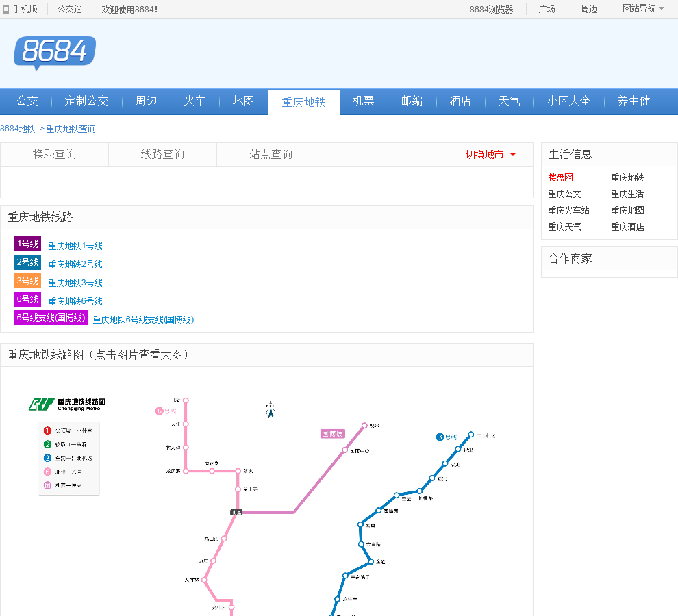
Task: Click the map legend box
Action: click(x=69, y=458)
